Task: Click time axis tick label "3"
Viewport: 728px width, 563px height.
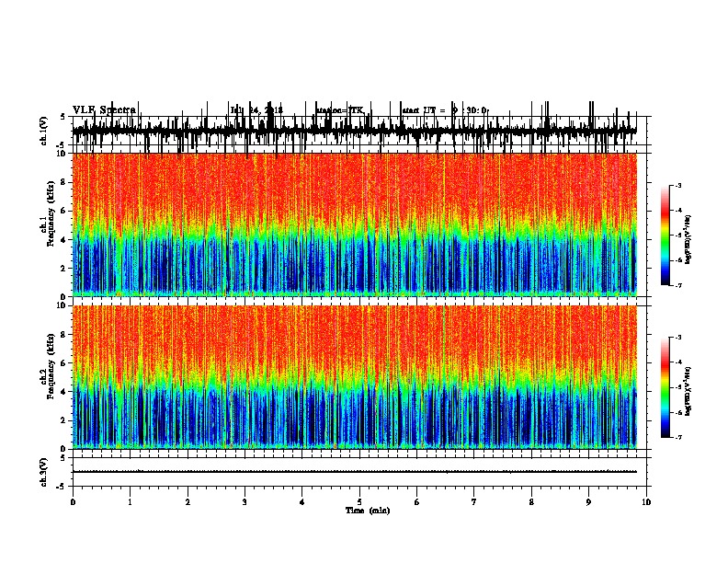Action: coord(245,502)
